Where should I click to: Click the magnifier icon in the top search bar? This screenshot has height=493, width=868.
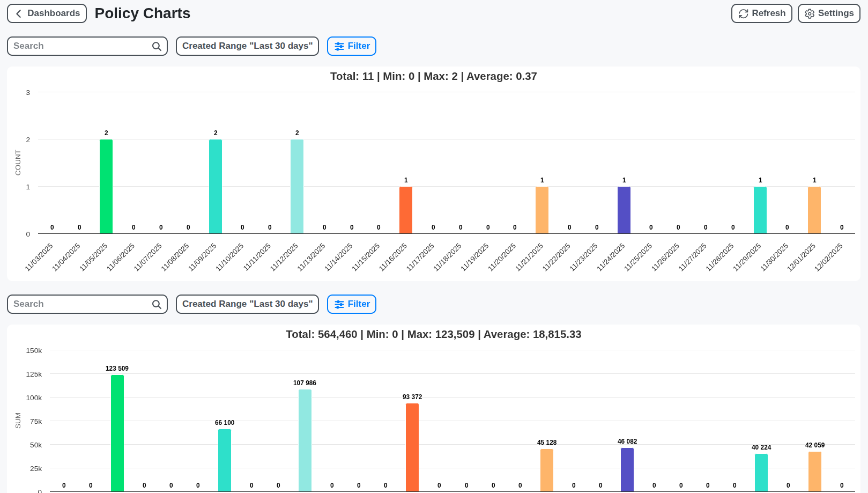[156, 46]
